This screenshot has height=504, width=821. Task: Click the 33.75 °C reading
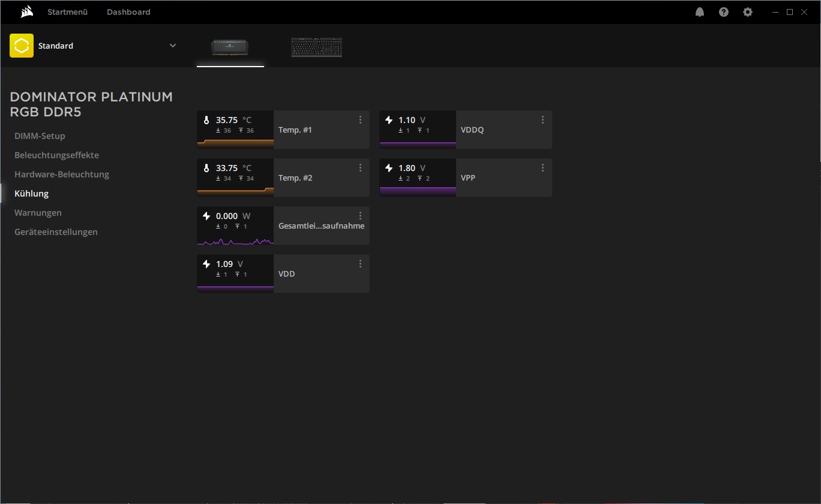pos(233,168)
